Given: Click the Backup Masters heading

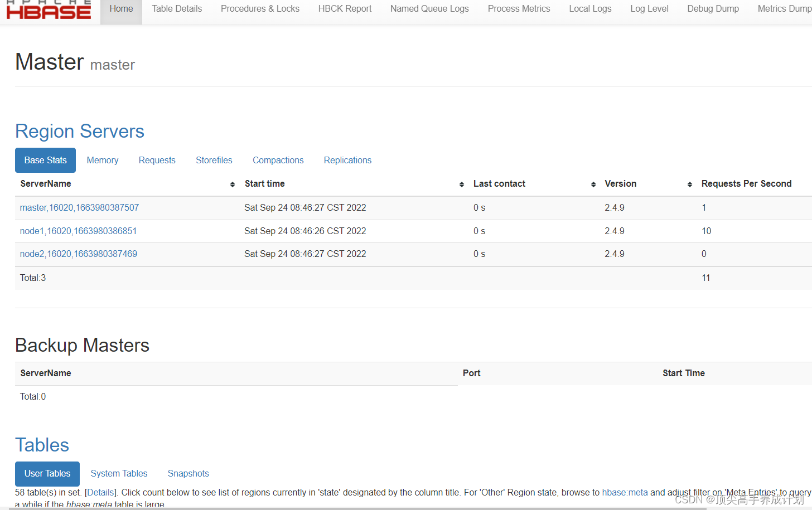Looking at the screenshot, I should (x=82, y=345).
